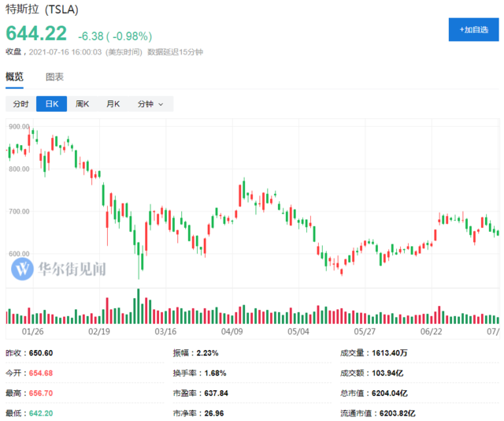Switch chart to 月K monthly view

coord(113,104)
